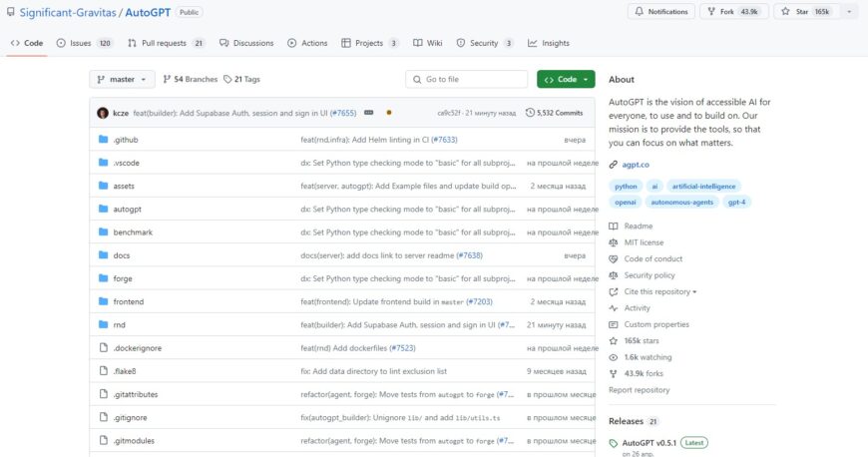Open the Pull requests tab
The image size is (868, 457).
[x=166, y=43]
